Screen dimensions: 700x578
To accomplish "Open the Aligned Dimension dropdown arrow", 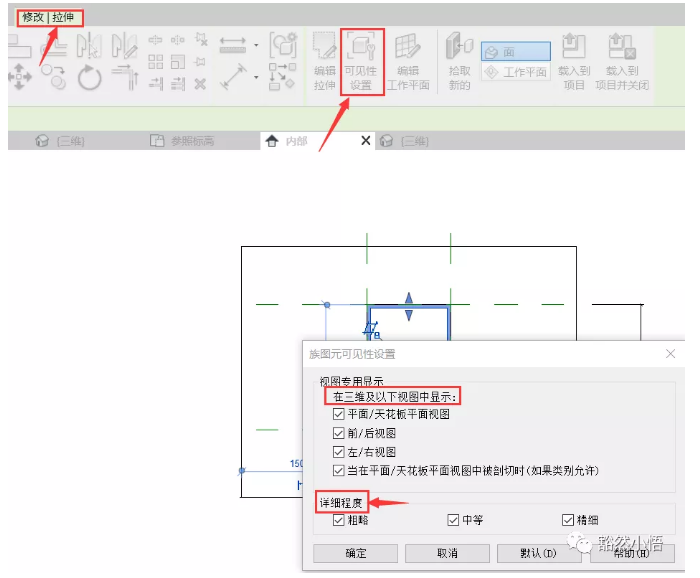I will point(256,77).
